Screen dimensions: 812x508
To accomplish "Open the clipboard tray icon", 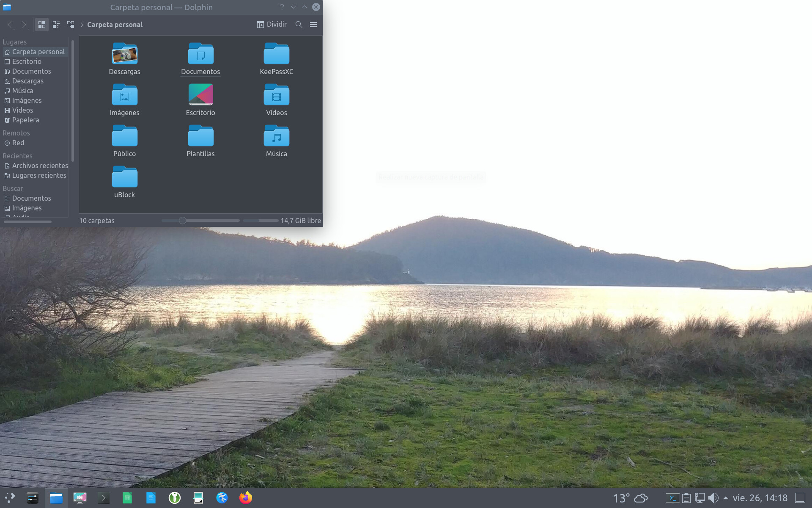I will click(686, 498).
